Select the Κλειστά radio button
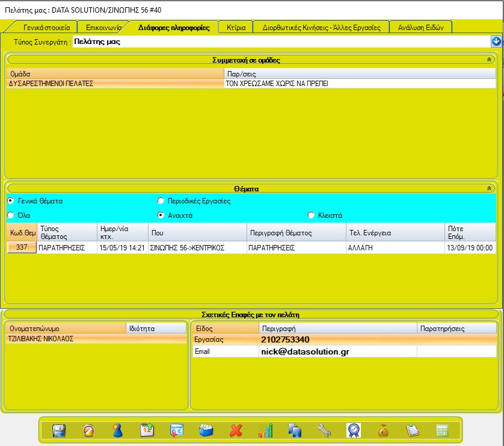This screenshot has height=446, width=504. point(311,215)
